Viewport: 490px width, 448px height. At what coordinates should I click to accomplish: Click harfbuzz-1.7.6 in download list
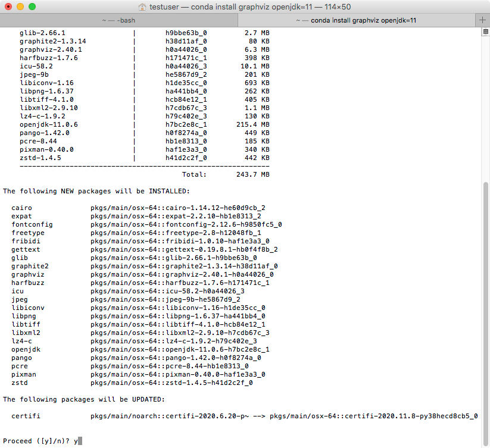49,58
